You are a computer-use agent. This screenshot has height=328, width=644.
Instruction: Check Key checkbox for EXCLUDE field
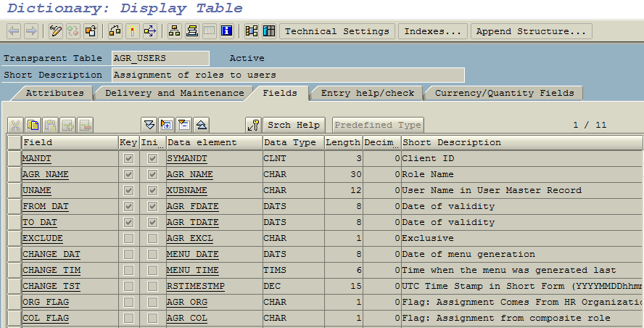(x=128, y=239)
